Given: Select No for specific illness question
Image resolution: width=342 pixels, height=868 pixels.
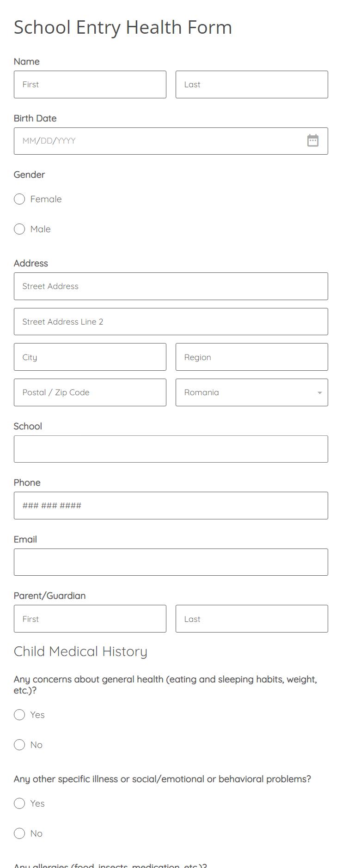Looking at the screenshot, I should tap(19, 833).
